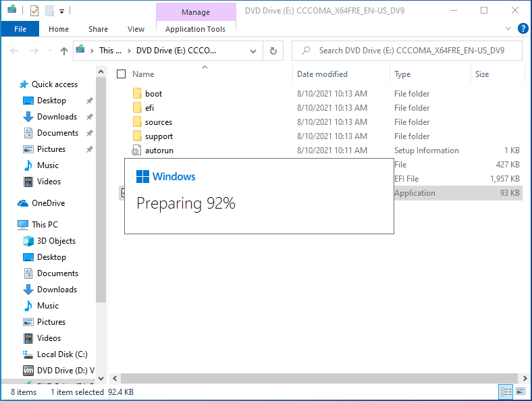The width and height of the screenshot is (532, 401).
Task: Select the autorun file icon
Action: [136, 151]
